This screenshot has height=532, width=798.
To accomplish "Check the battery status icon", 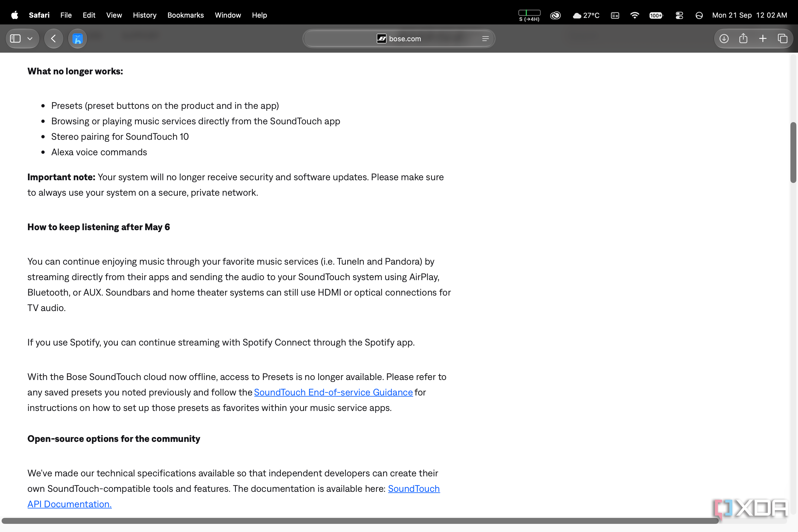I will [656, 15].
